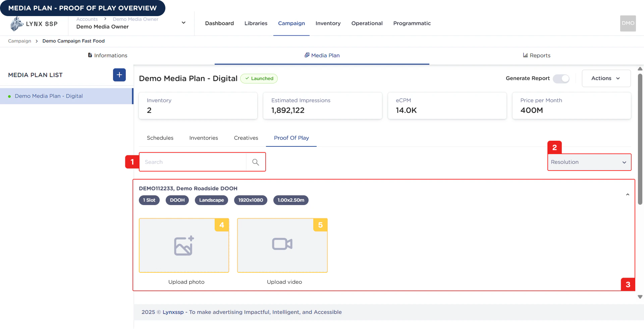This screenshot has height=329, width=644.
Task: Switch to the Proof Of Play tab
Action: pyautogui.click(x=291, y=138)
